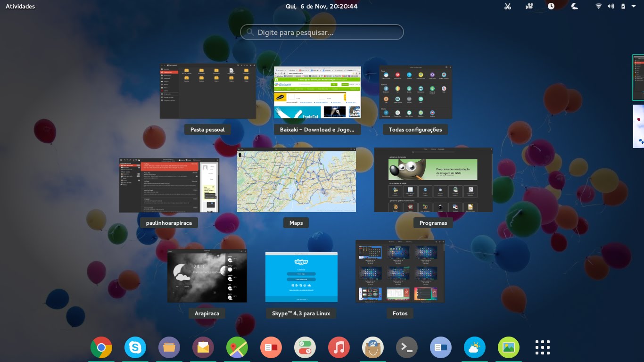This screenshot has height=362, width=644.
Task: Click the Wi-Fi status indicator
Action: pos(598,6)
